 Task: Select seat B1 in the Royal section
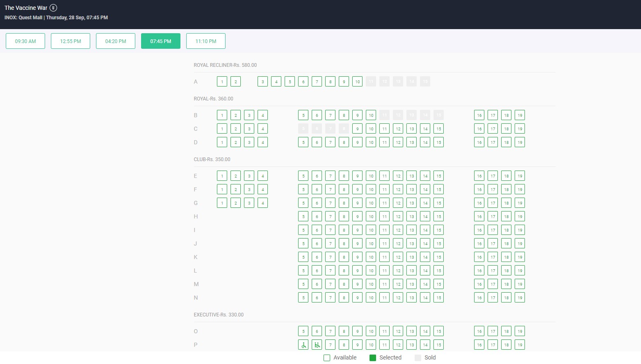(x=222, y=115)
